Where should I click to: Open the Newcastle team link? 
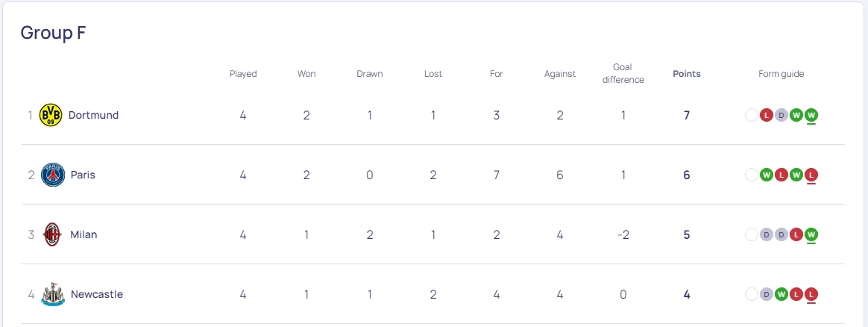point(97,294)
